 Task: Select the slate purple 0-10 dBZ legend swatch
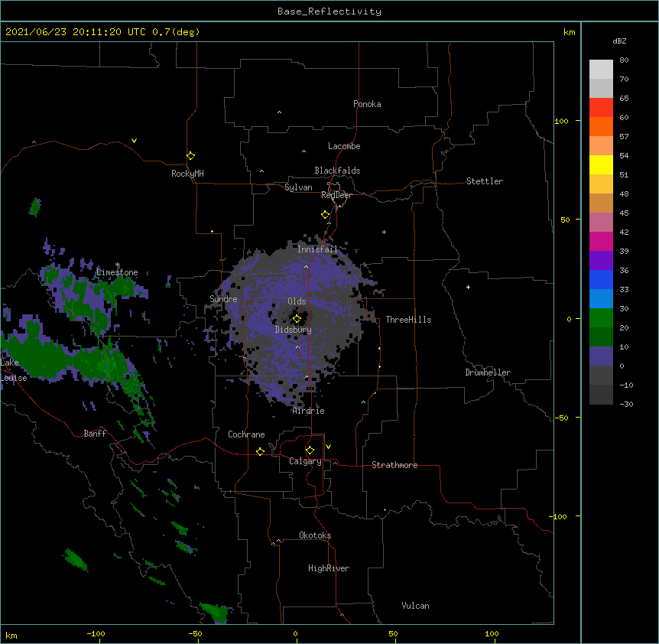[601, 356]
